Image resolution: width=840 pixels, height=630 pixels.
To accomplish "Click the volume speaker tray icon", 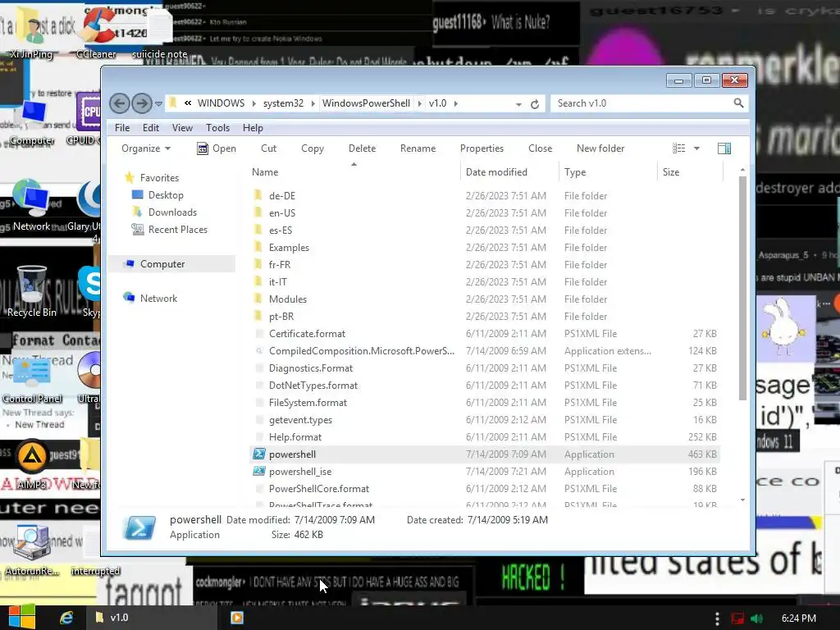I will [x=756, y=619].
